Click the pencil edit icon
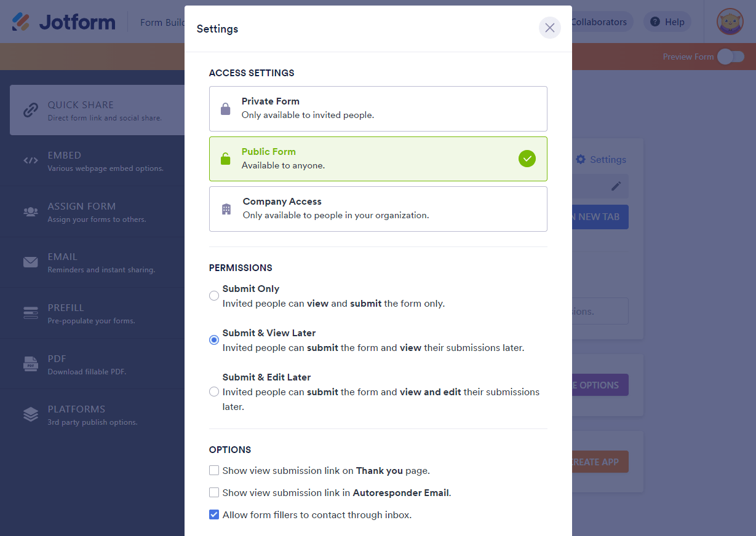 616,186
